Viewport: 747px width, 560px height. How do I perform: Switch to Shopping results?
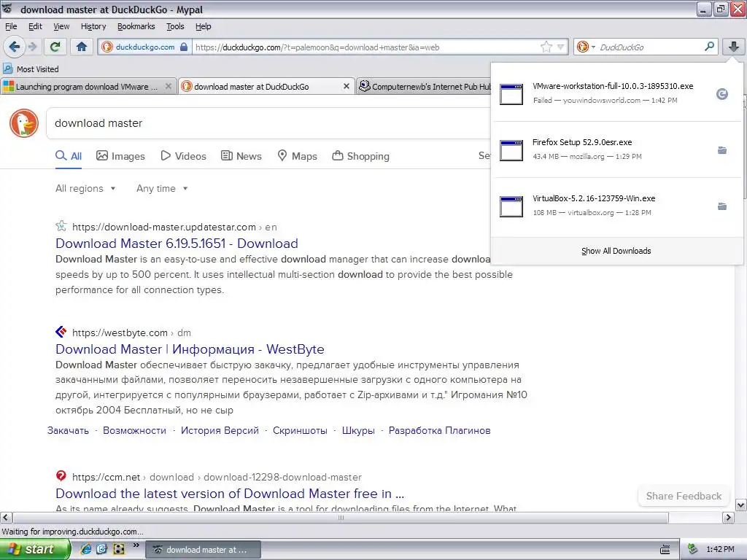[360, 156]
